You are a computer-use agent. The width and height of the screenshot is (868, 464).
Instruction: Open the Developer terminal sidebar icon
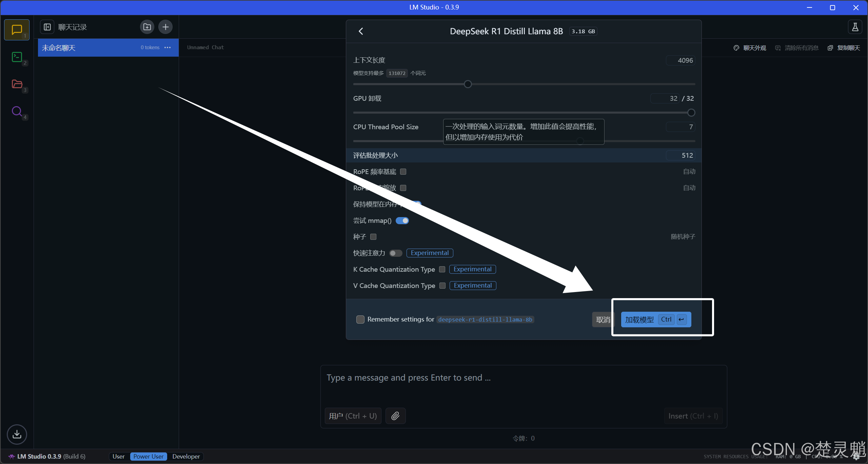[x=17, y=57]
